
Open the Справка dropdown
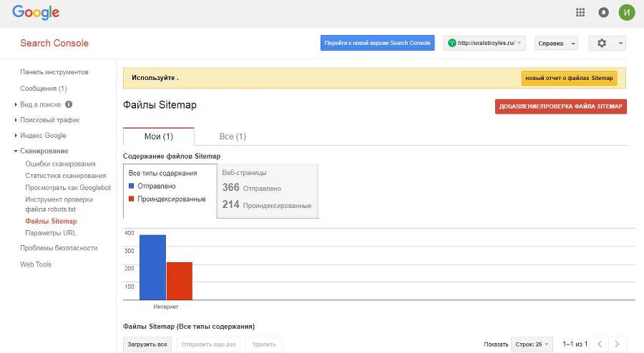coord(556,43)
